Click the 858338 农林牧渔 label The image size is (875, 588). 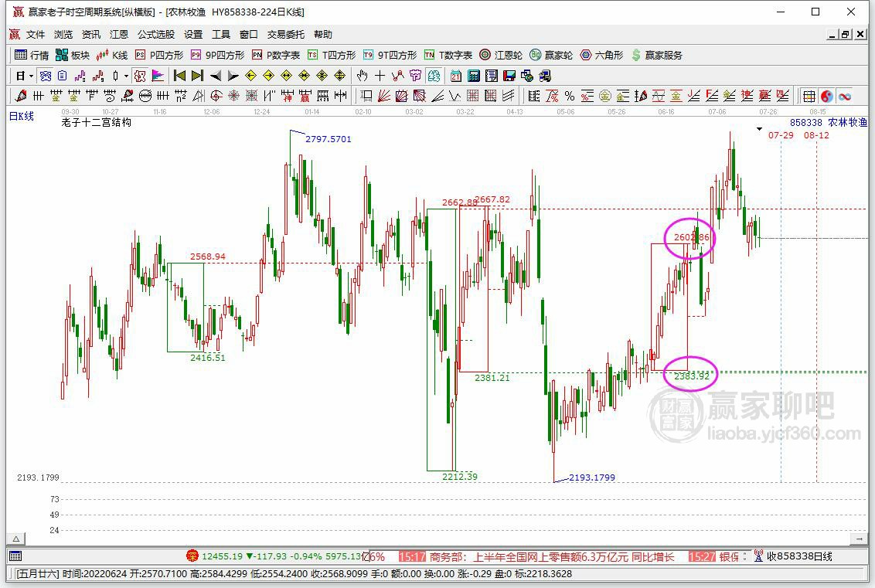(828, 122)
